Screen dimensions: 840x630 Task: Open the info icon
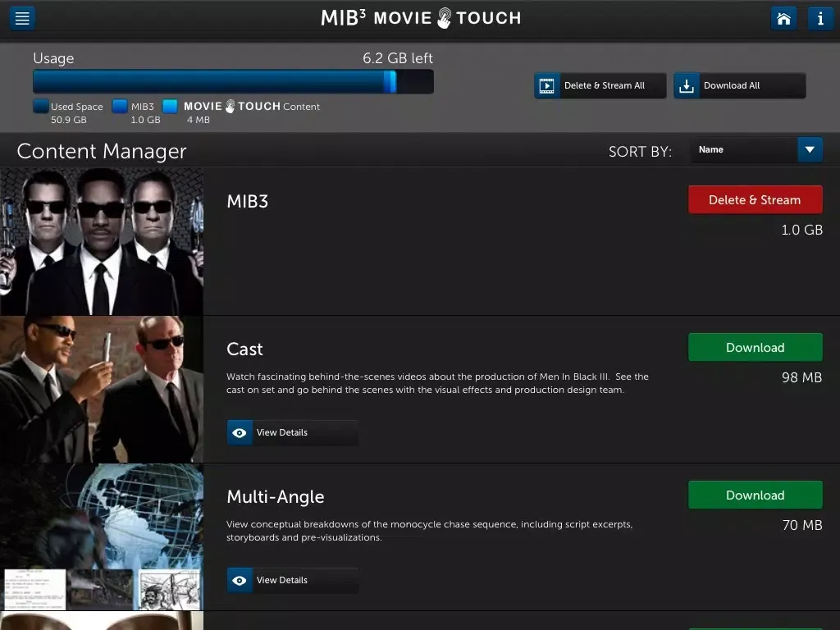click(820, 19)
